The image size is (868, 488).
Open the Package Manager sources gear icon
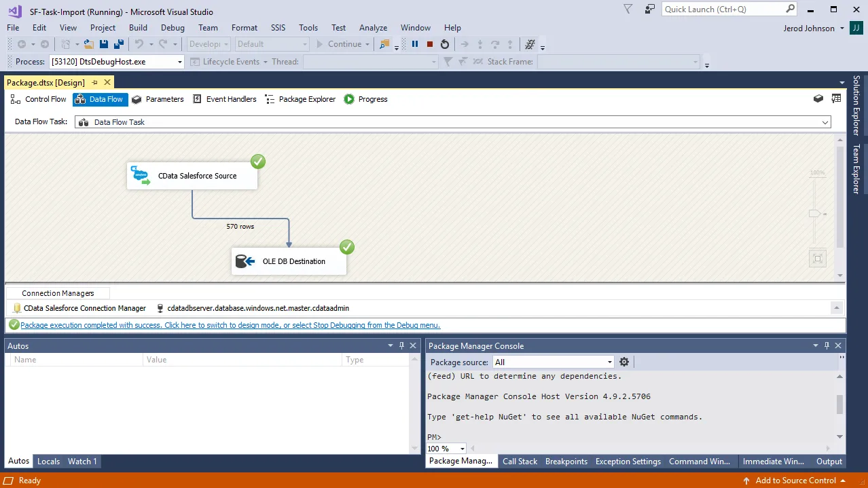click(x=623, y=362)
